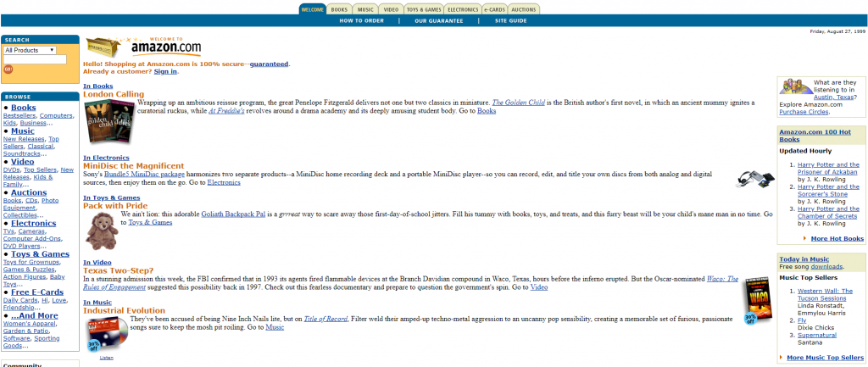Open the Toys & Games tab

[424, 9]
